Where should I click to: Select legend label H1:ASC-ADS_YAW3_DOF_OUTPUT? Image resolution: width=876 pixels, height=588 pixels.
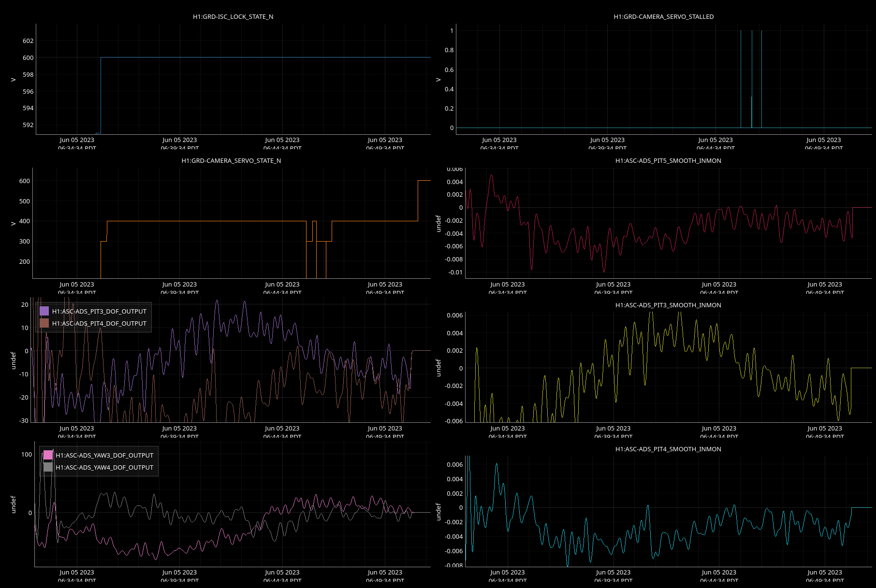coord(104,455)
